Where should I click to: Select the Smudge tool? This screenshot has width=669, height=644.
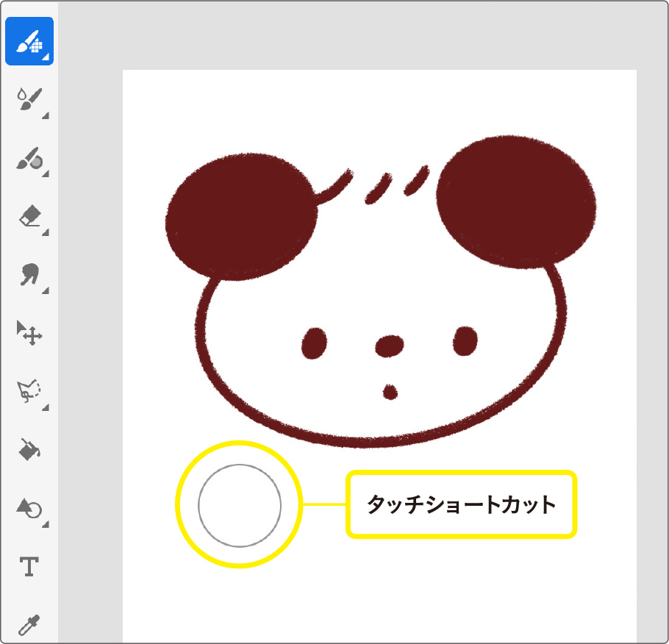[29, 274]
